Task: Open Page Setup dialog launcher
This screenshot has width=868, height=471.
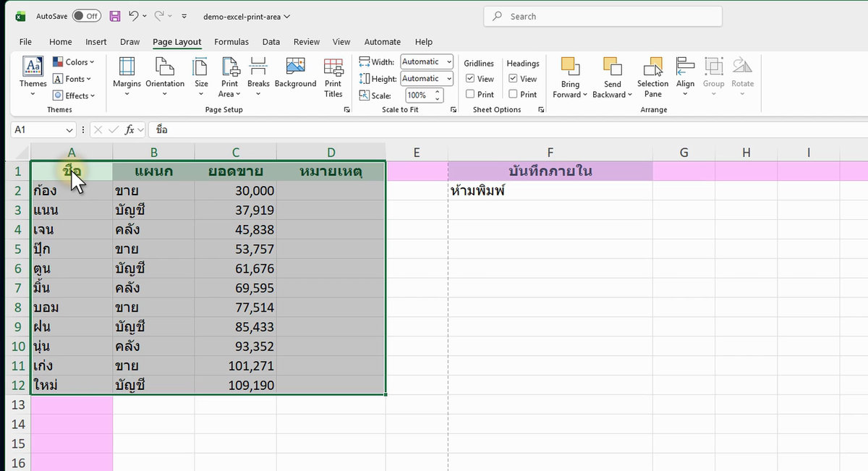Action: 347,110
